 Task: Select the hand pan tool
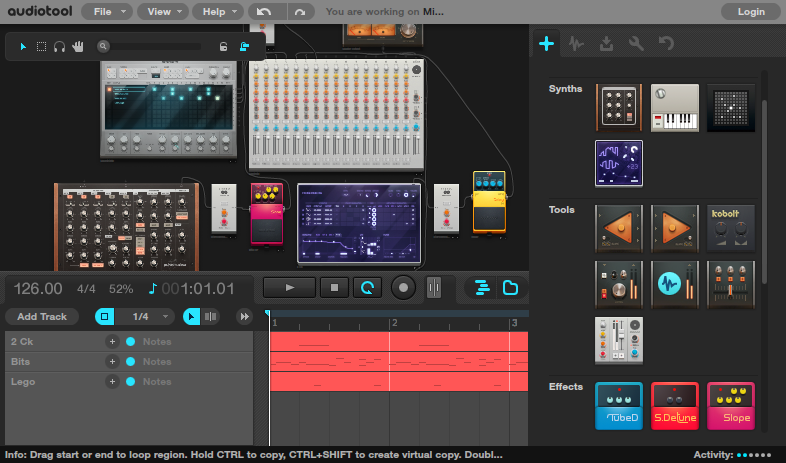78,47
